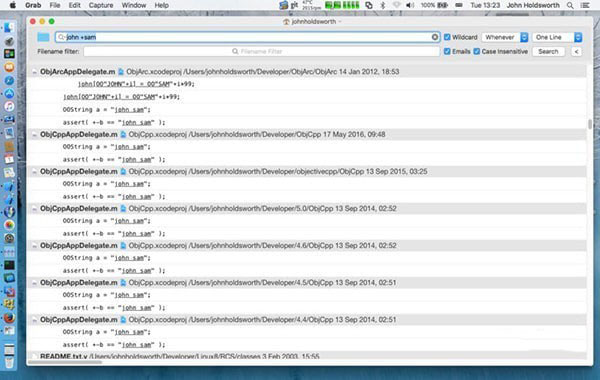Open the Capture menu
Image resolution: width=600 pixels, height=380 pixels.
[x=101, y=5]
